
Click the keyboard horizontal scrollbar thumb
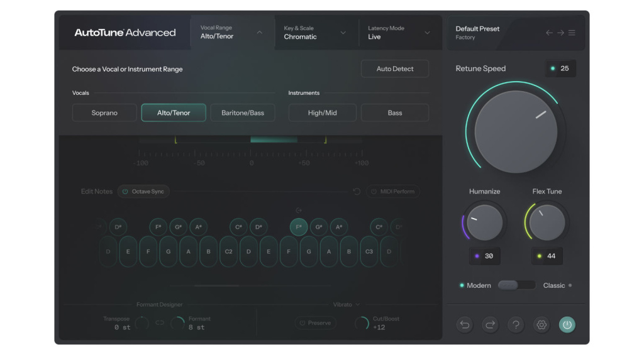[x=217, y=286]
